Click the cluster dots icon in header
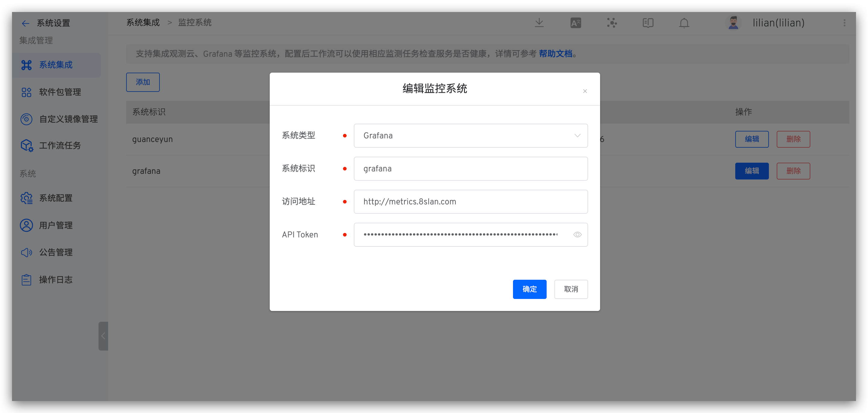The image size is (868, 413). [x=612, y=23]
